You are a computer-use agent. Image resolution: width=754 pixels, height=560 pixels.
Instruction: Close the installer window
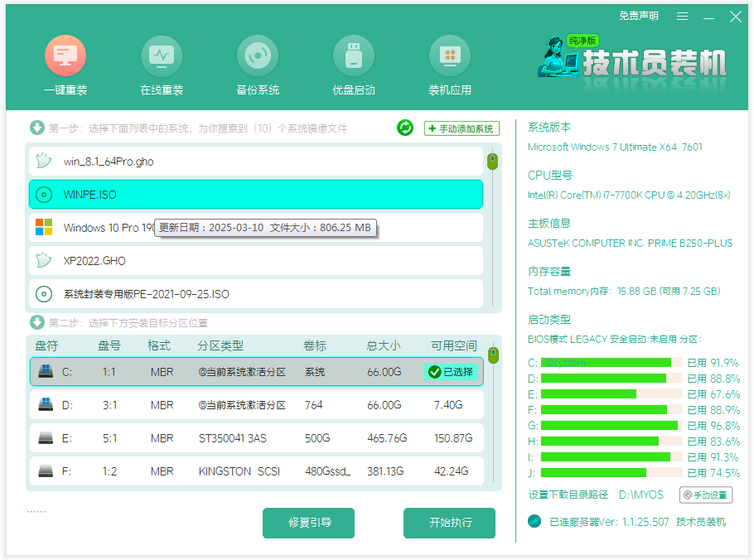coord(735,17)
